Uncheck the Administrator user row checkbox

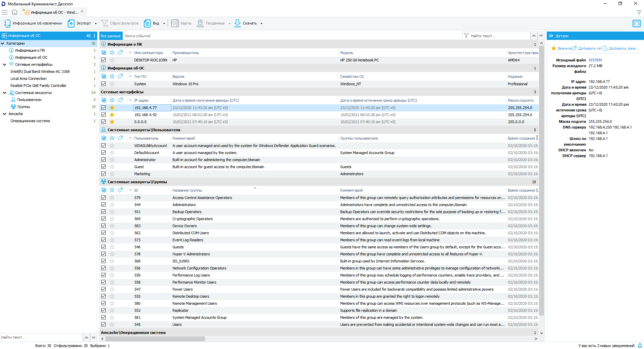coord(104,160)
